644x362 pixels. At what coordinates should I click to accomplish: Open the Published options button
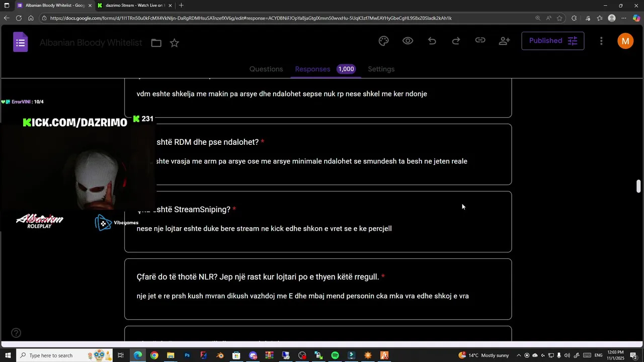click(553, 41)
